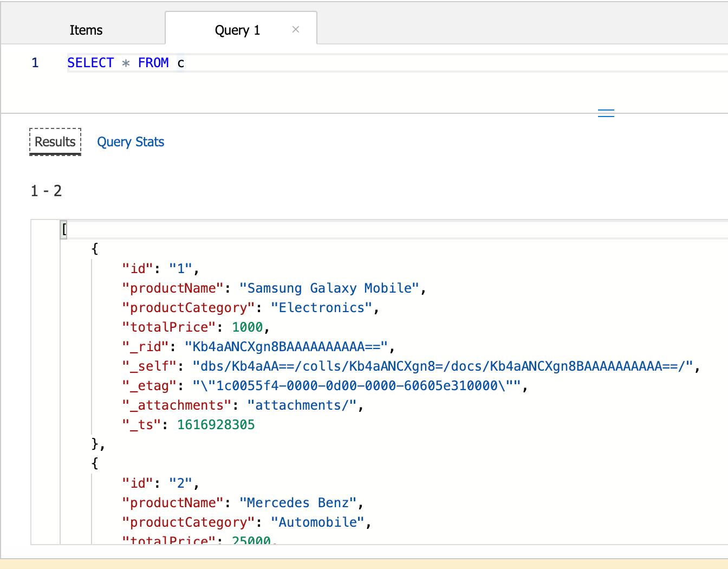This screenshot has height=569, width=728.
Task: Click the "Electronics" category value
Action: pos(321,308)
